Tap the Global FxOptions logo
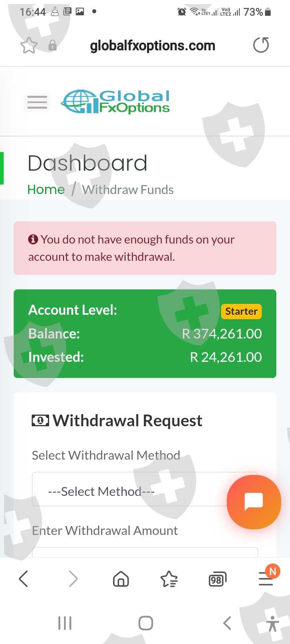290x644 pixels. tap(116, 101)
